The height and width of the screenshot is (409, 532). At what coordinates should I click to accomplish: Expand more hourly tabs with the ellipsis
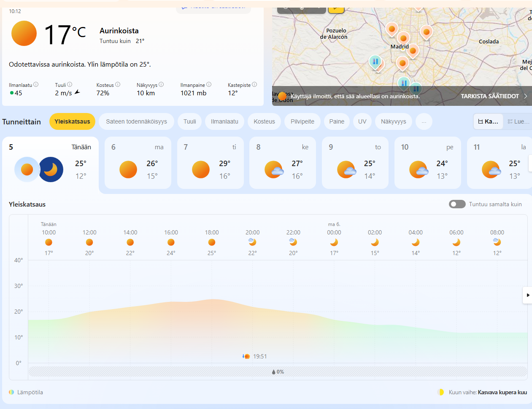coord(424,121)
